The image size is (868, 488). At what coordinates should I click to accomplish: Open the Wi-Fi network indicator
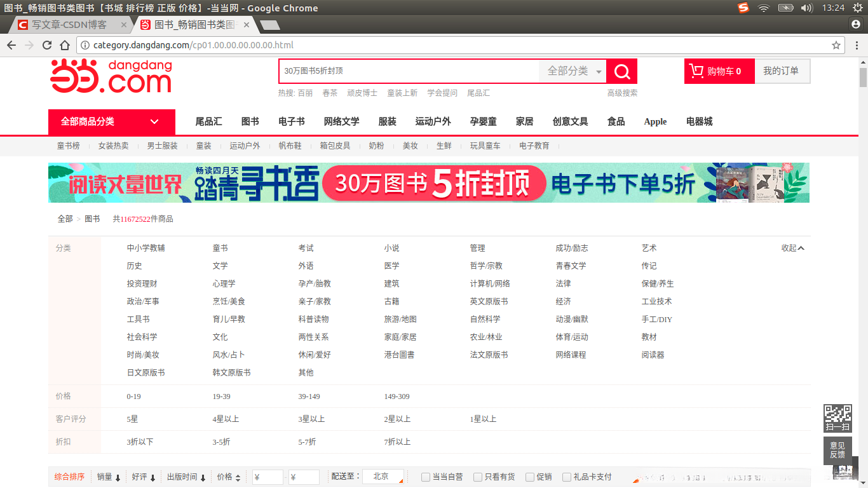[764, 8]
